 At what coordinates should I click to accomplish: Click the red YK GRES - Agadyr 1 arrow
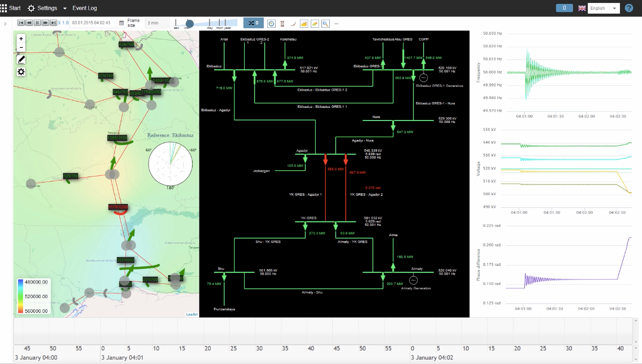click(x=325, y=159)
